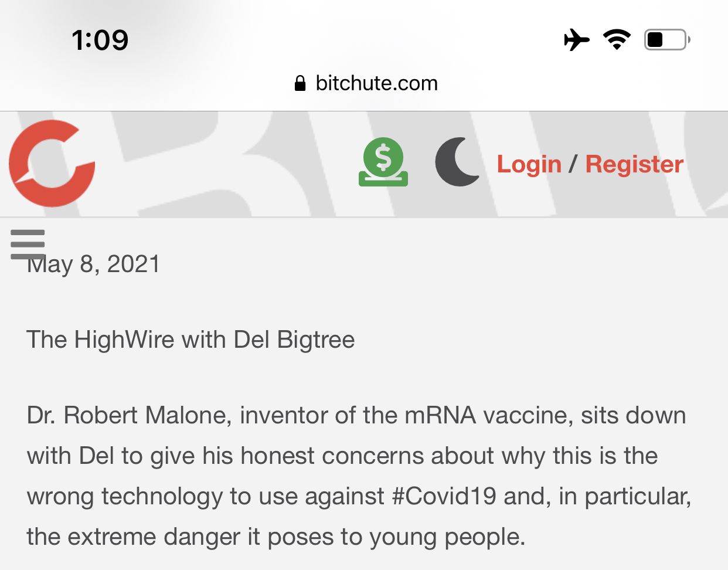
Task: Click the May 8, 2021 date text
Action: coord(94,264)
